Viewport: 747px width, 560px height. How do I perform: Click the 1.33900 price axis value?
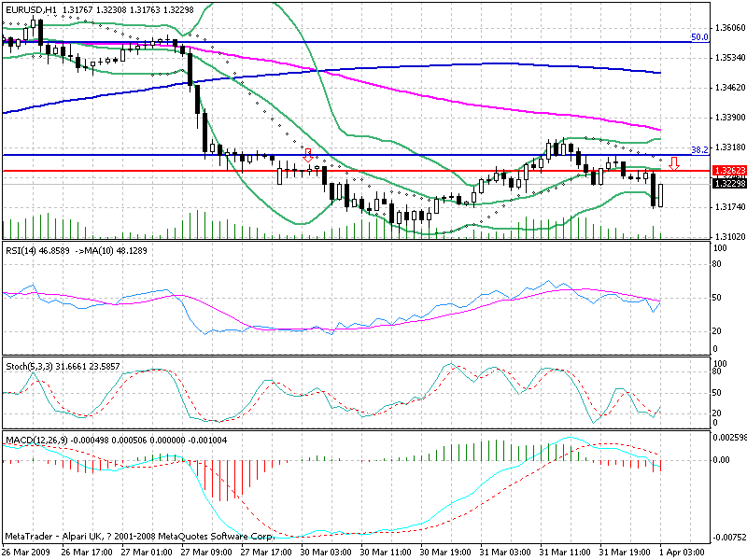coord(730,118)
